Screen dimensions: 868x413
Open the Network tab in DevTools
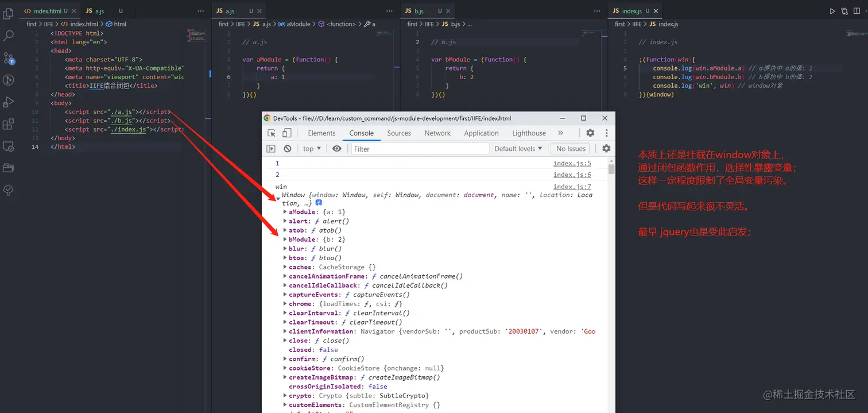pos(437,133)
